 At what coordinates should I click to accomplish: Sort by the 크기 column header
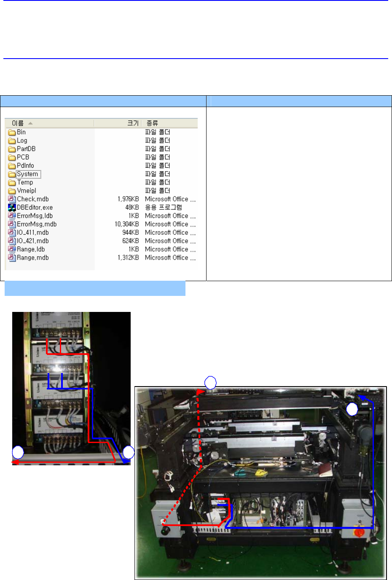(118, 123)
